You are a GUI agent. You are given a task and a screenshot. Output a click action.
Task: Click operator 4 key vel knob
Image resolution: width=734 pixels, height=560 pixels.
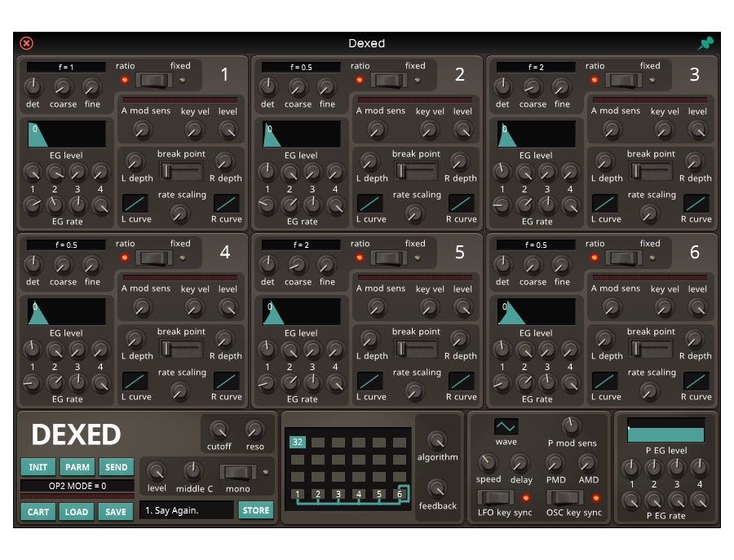tap(193, 307)
